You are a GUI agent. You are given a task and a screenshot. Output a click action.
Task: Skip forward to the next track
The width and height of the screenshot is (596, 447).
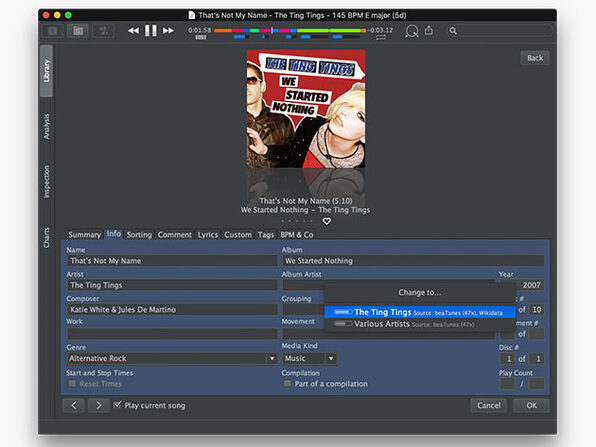click(168, 31)
